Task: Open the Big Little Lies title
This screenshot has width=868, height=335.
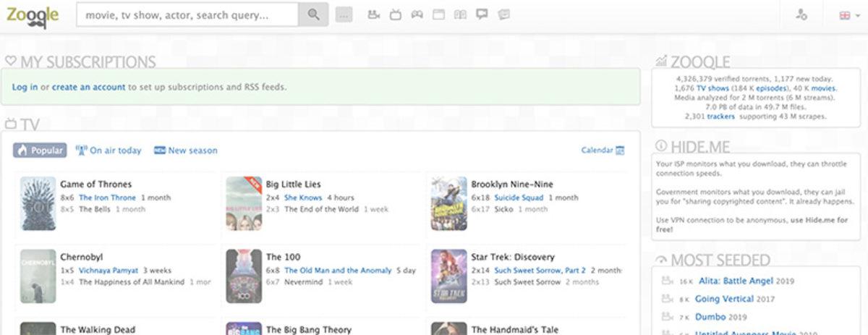Action: point(293,184)
